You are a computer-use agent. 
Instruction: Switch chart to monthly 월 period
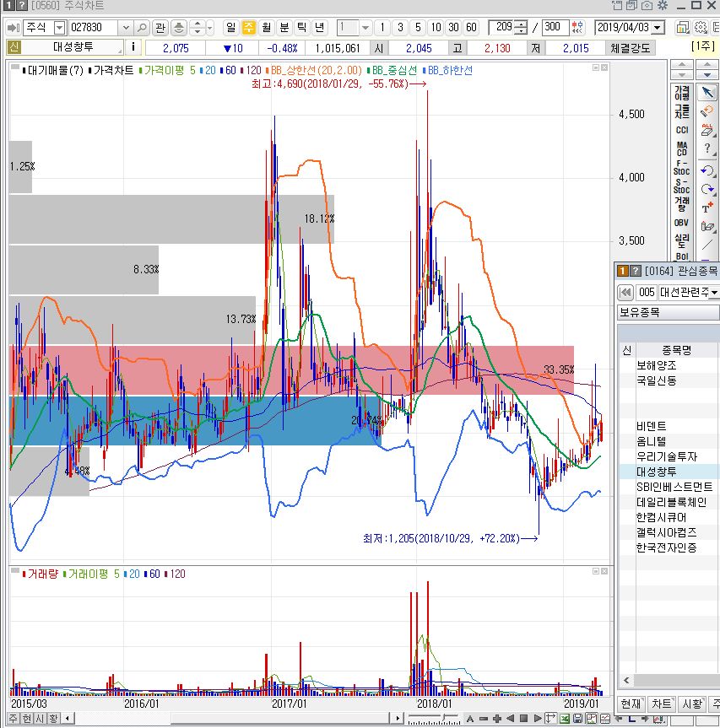(266, 27)
